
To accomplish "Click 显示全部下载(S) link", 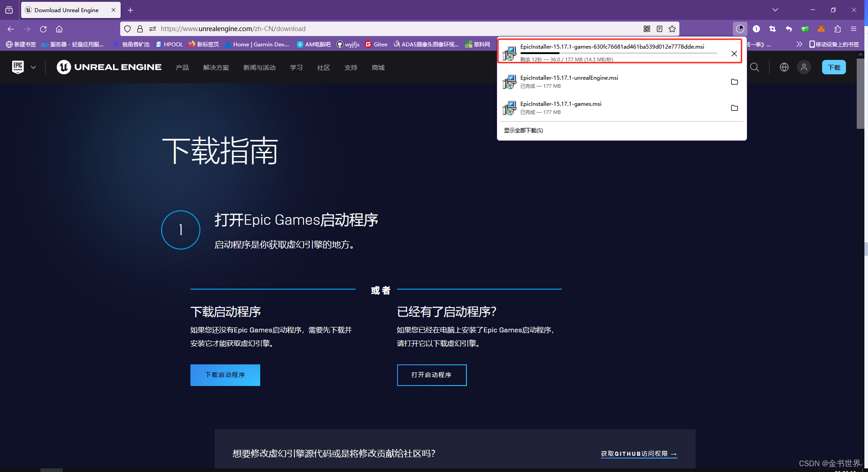I will coord(523,130).
